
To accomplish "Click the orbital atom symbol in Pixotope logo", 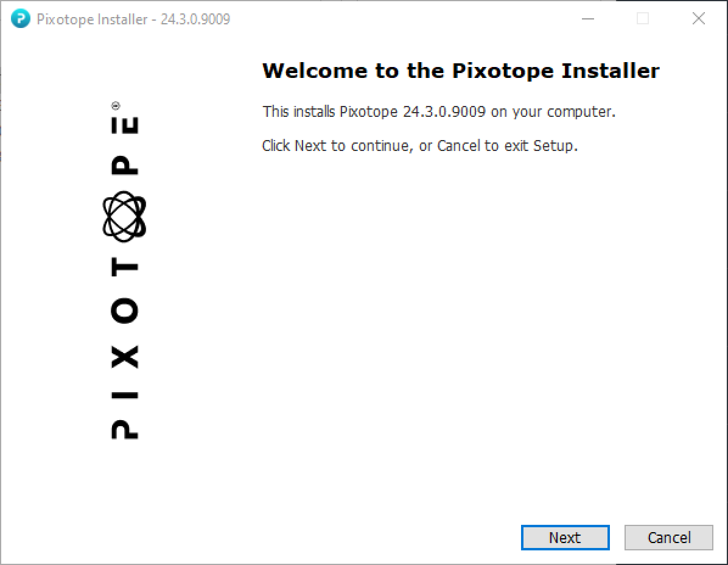I will click(124, 216).
